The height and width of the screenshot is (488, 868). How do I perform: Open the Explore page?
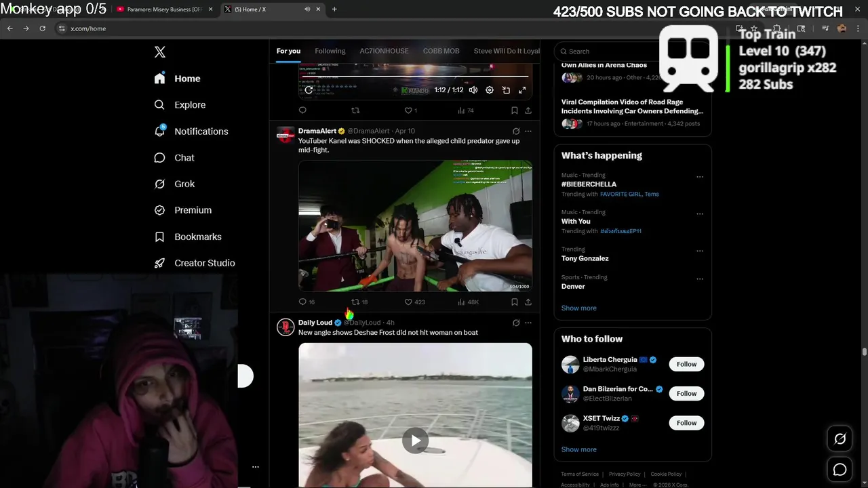coord(180,105)
